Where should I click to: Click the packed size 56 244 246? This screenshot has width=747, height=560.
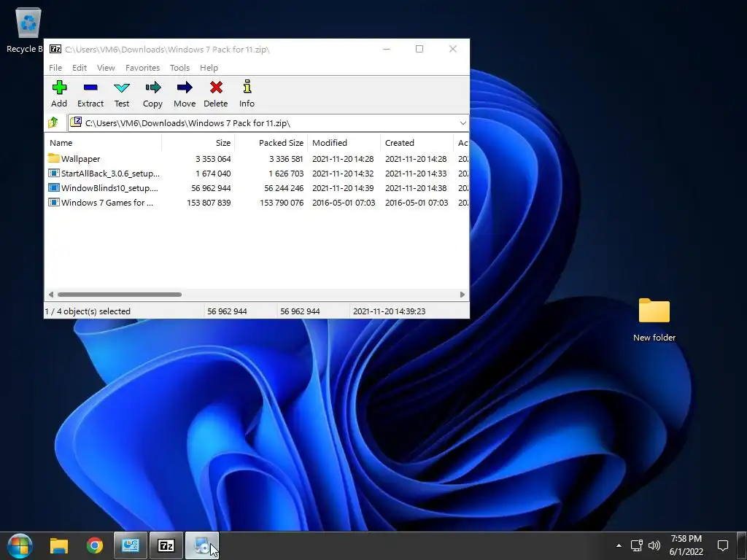284,188
